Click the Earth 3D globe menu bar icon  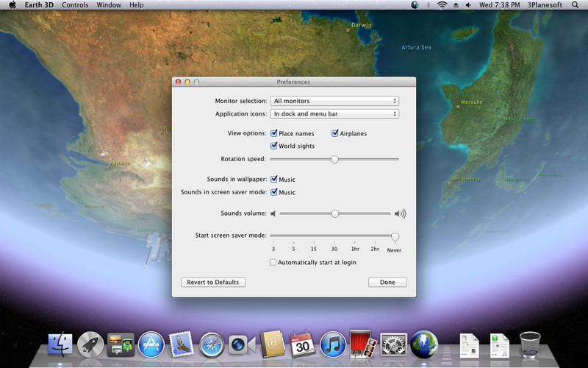click(415, 5)
